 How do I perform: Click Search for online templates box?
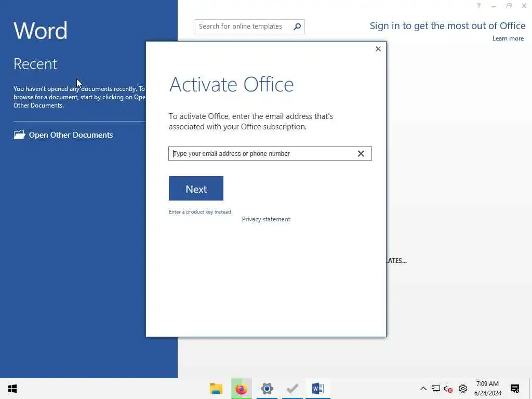(250, 26)
